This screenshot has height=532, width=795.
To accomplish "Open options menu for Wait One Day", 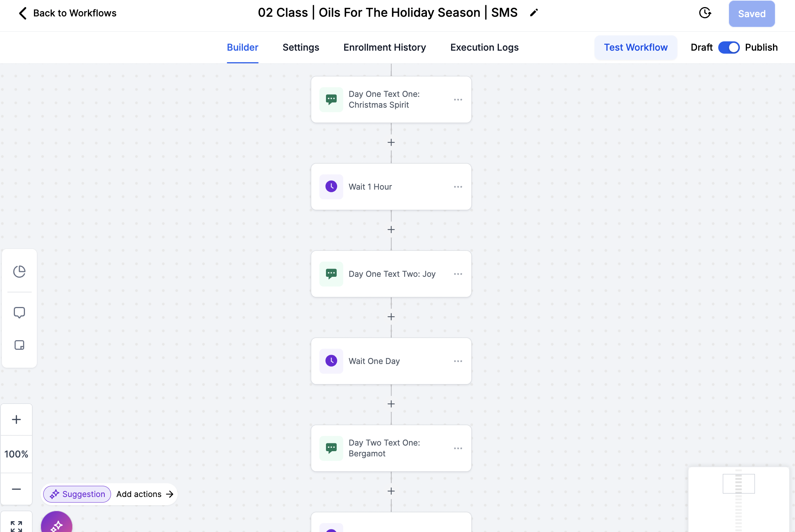I will 458,361.
